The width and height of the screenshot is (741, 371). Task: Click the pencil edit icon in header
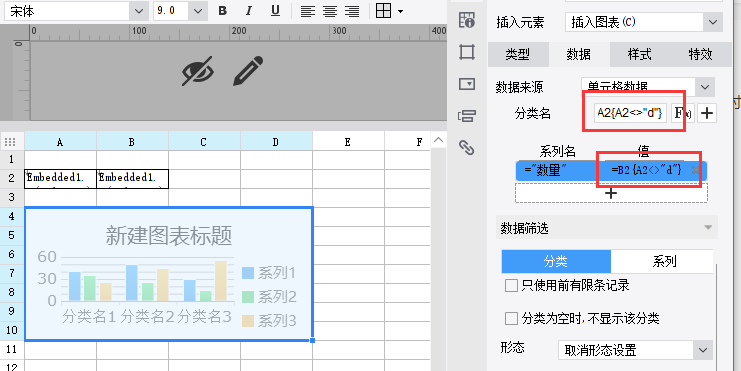tap(248, 71)
